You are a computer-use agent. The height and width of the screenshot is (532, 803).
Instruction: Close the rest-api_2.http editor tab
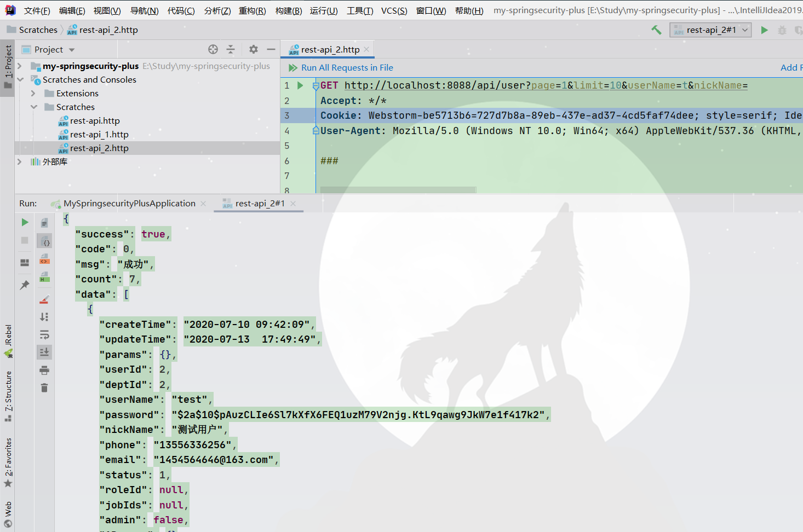(x=366, y=49)
